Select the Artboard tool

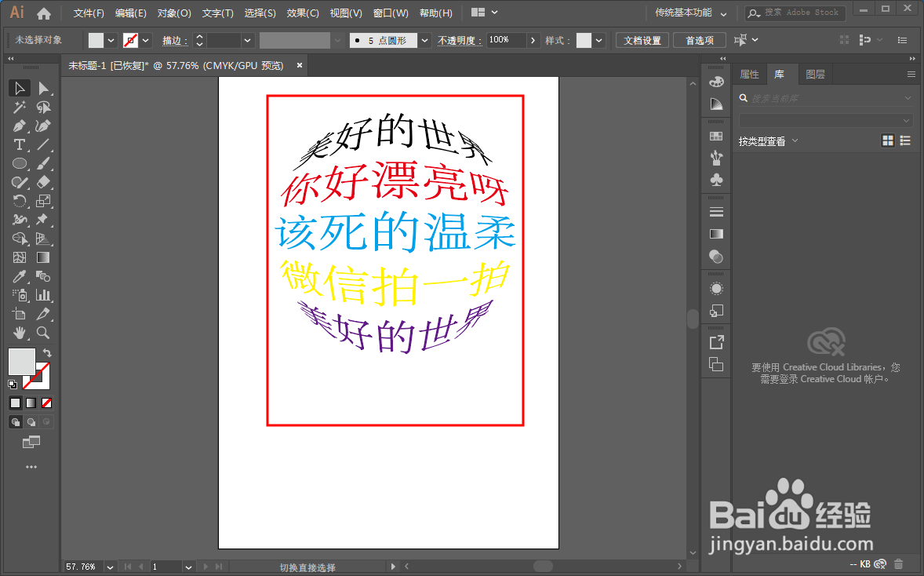tap(20, 314)
